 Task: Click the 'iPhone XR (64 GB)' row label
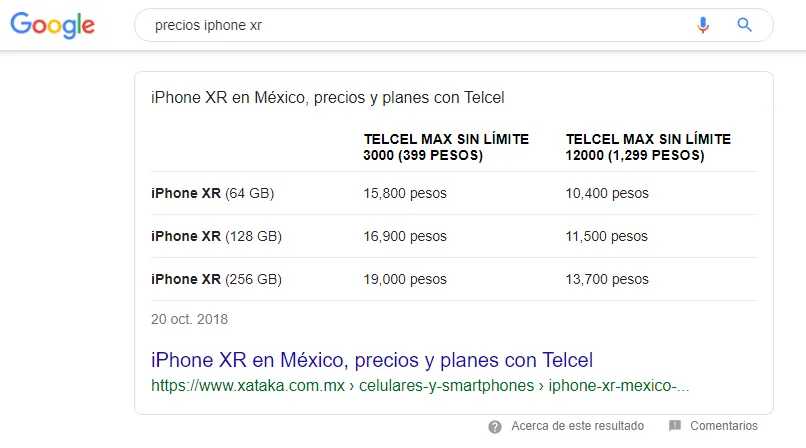tap(212, 193)
